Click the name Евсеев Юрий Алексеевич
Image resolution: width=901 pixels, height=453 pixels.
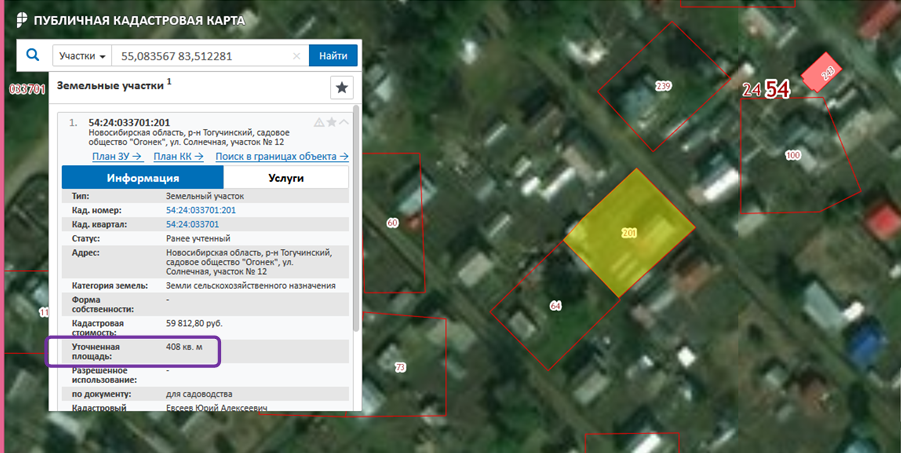(x=217, y=408)
